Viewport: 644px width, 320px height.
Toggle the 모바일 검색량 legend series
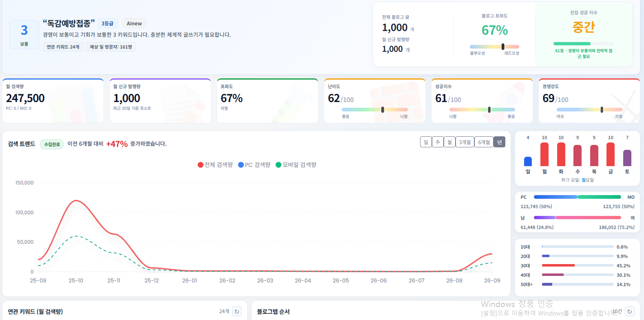(296, 165)
